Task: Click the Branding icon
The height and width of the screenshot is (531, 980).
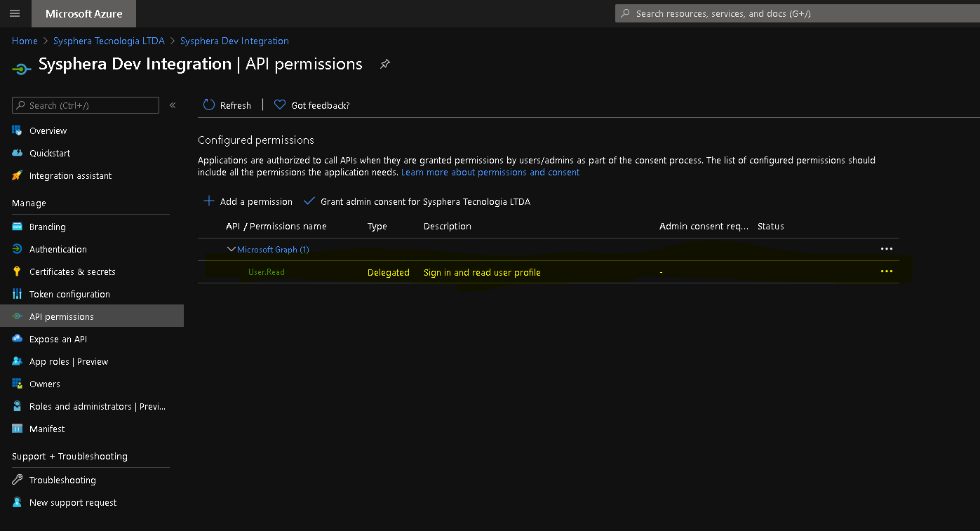Action: point(17,227)
